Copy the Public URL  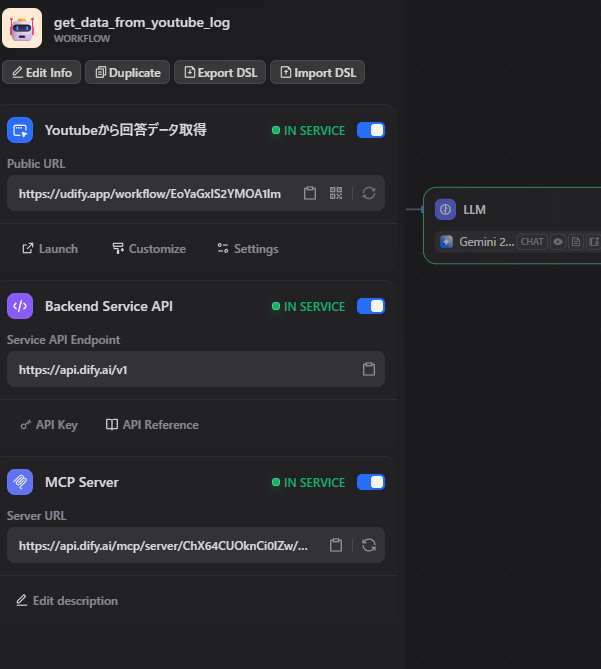(x=310, y=193)
